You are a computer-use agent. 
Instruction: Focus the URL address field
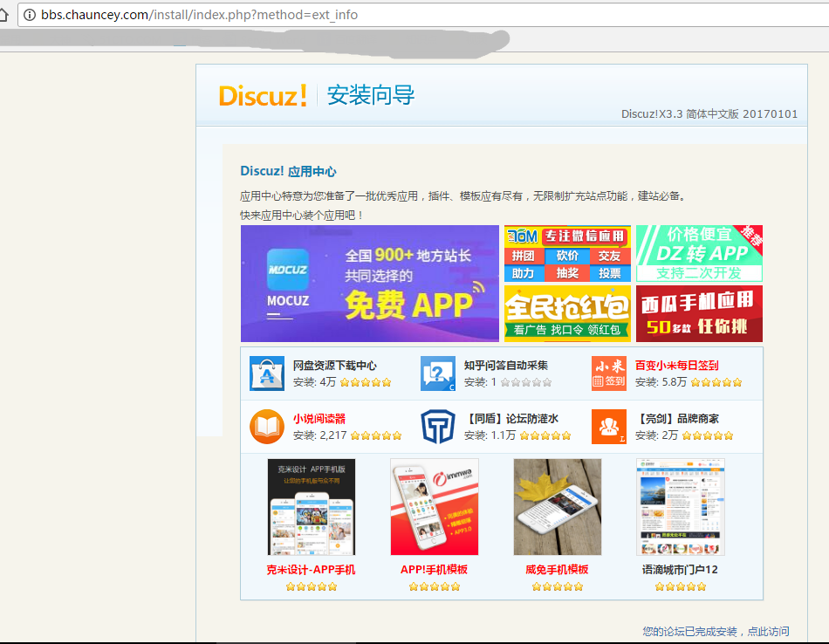[423, 15]
